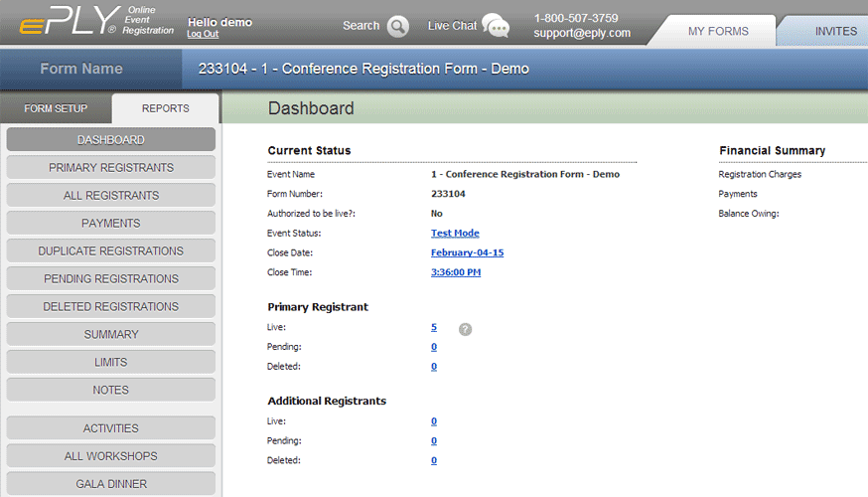This screenshot has height=497, width=868.
Task: Click Primary Registrant Pending count link
Action: tap(434, 347)
